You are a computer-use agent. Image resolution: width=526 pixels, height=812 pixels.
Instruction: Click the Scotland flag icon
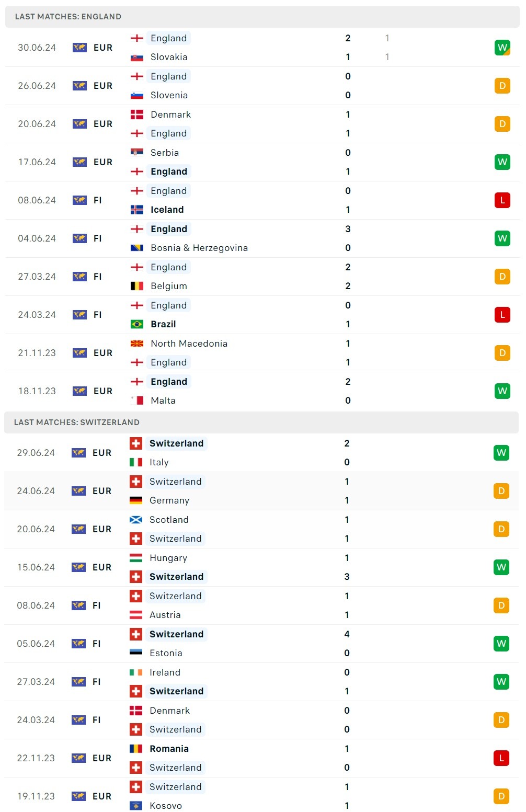136,520
